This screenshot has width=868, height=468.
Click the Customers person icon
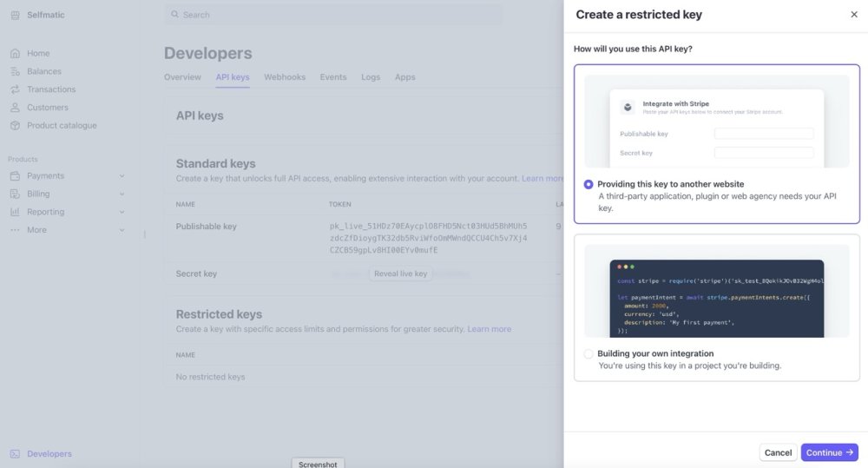[x=15, y=108]
